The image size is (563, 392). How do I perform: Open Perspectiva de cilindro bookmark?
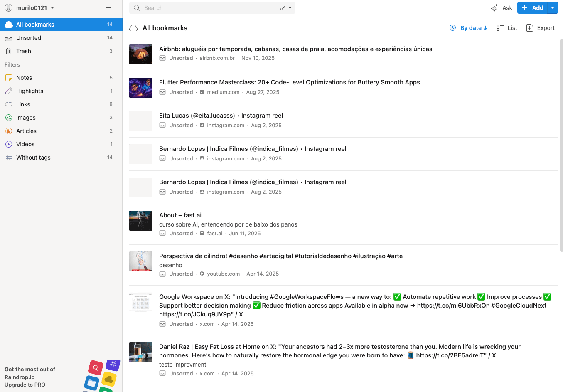pyautogui.click(x=281, y=256)
